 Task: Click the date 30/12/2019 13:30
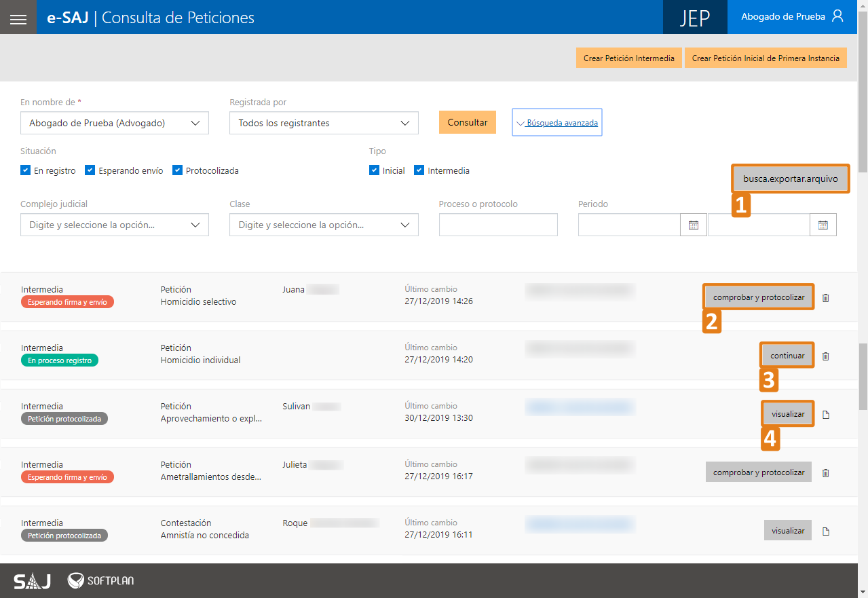click(x=438, y=418)
